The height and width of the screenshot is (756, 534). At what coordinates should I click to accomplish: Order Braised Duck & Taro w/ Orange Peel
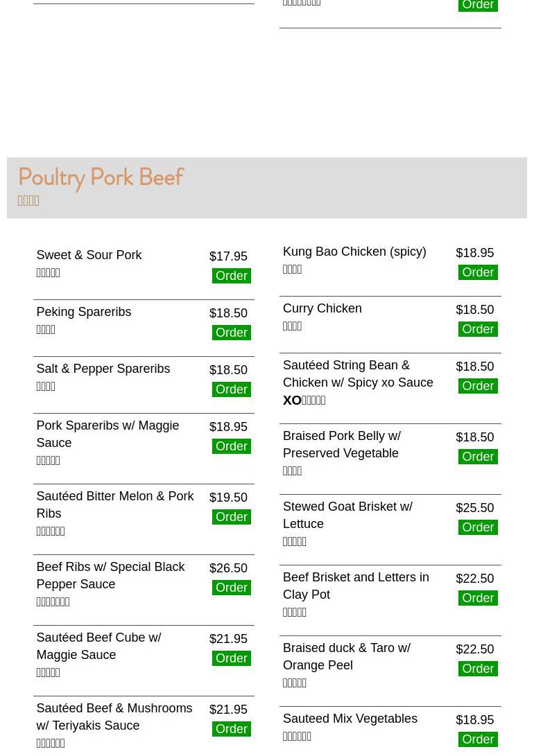478,669
